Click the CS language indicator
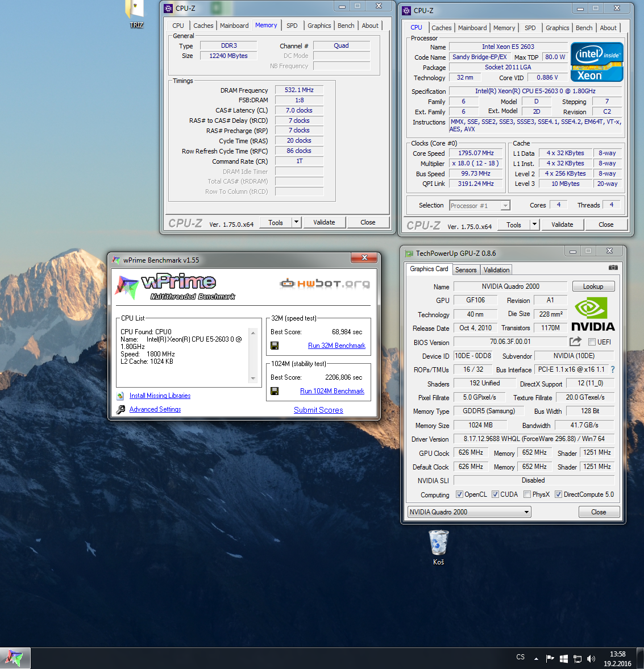The width and height of the screenshot is (644, 669). pyautogui.click(x=520, y=657)
